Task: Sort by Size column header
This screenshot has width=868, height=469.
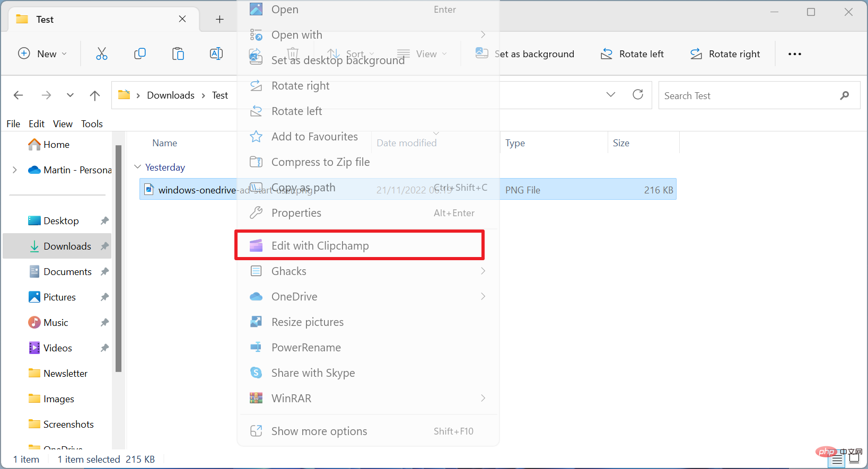Action: [x=621, y=143]
